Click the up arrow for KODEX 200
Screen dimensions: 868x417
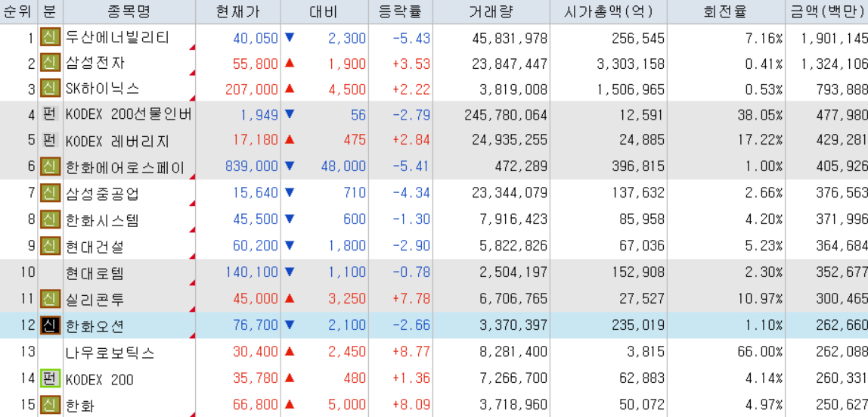pyautogui.click(x=289, y=378)
